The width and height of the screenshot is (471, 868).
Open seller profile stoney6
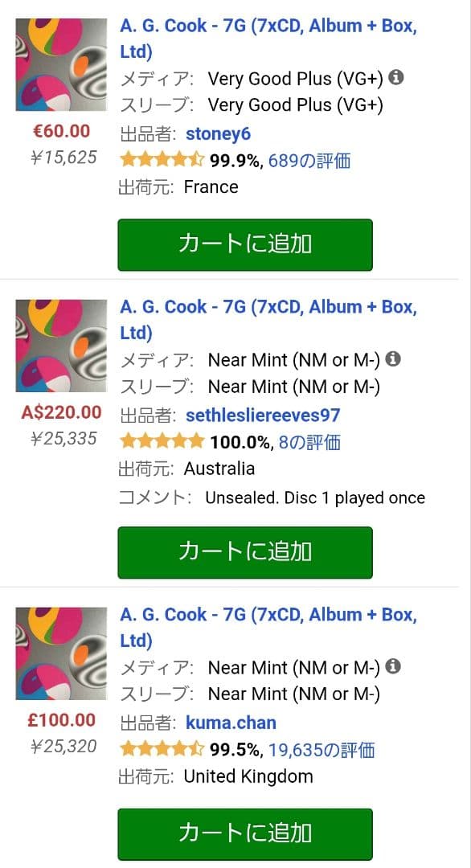pos(218,133)
